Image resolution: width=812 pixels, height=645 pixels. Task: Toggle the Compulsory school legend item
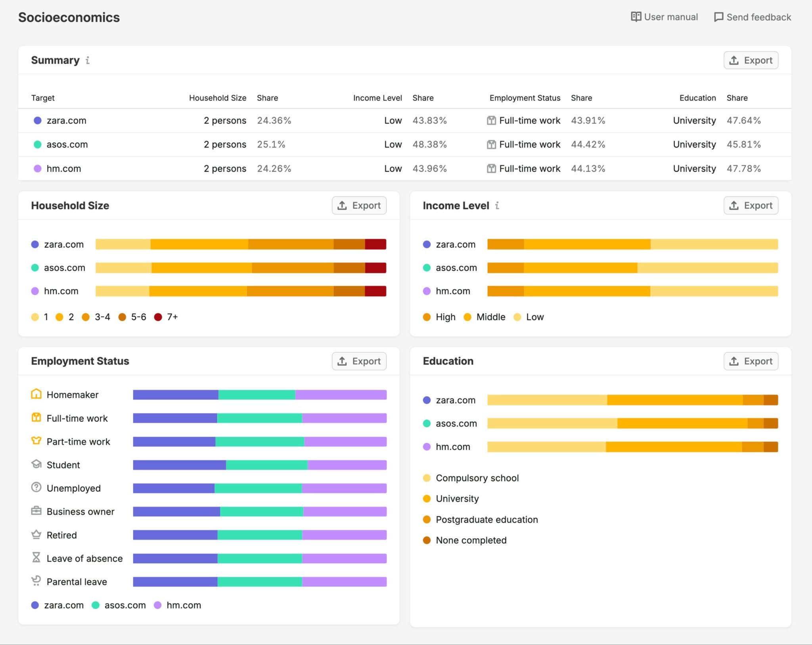(x=471, y=478)
